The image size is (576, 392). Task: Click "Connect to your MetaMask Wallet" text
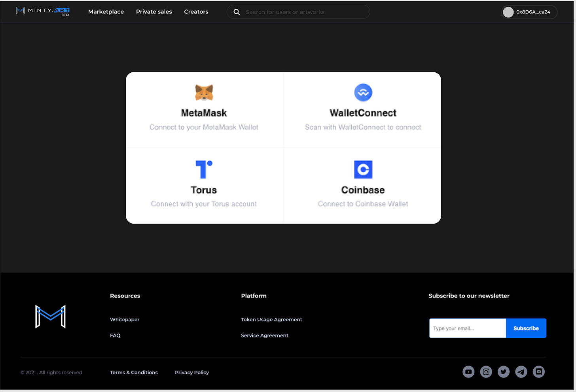tap(204, 127)
